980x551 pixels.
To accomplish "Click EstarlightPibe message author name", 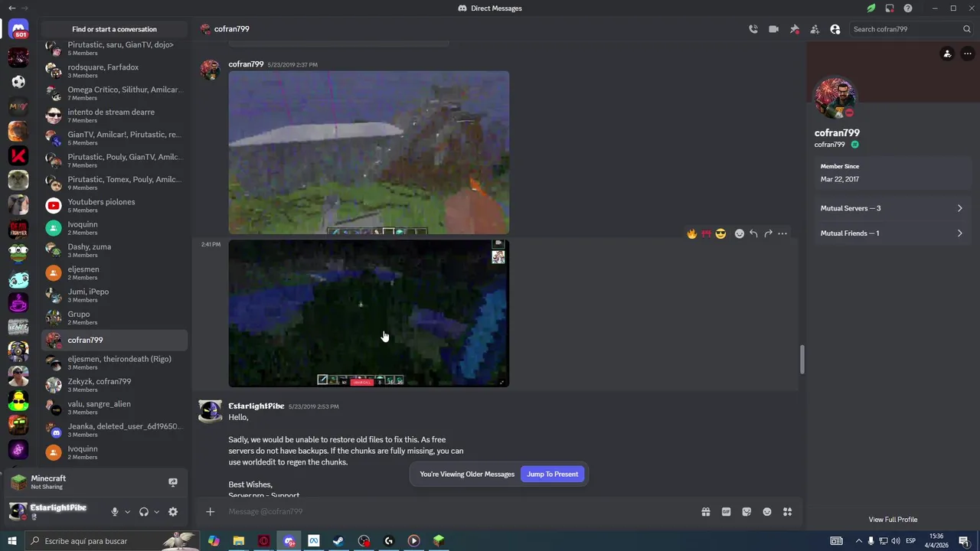I will click(x=256, y=406).
